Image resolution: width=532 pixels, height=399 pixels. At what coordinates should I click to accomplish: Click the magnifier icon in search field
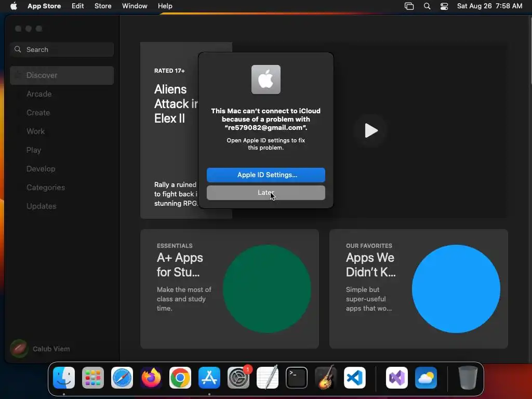pyautogui.click(x=18, y=49)
